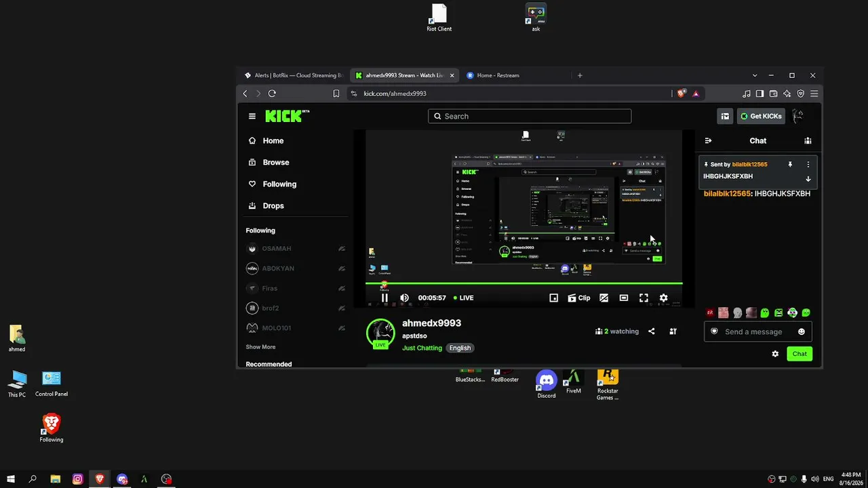
Task: Open a new browser tab
Action: [x=580, y=75]
